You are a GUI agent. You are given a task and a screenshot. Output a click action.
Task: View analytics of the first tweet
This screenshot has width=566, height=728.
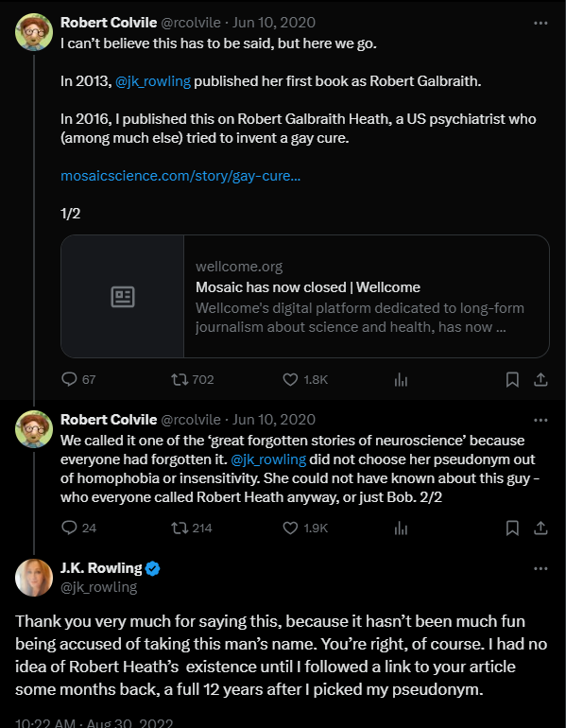(x=401, y=380)
